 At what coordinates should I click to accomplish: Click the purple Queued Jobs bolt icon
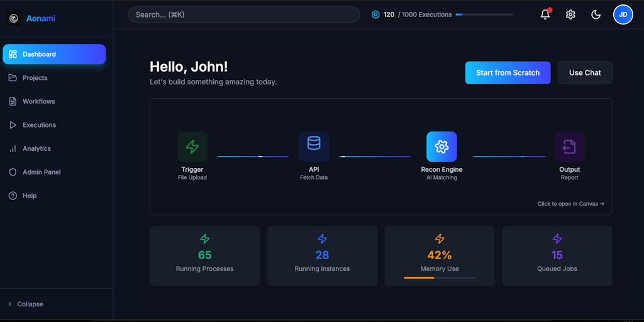pos(557,238)
